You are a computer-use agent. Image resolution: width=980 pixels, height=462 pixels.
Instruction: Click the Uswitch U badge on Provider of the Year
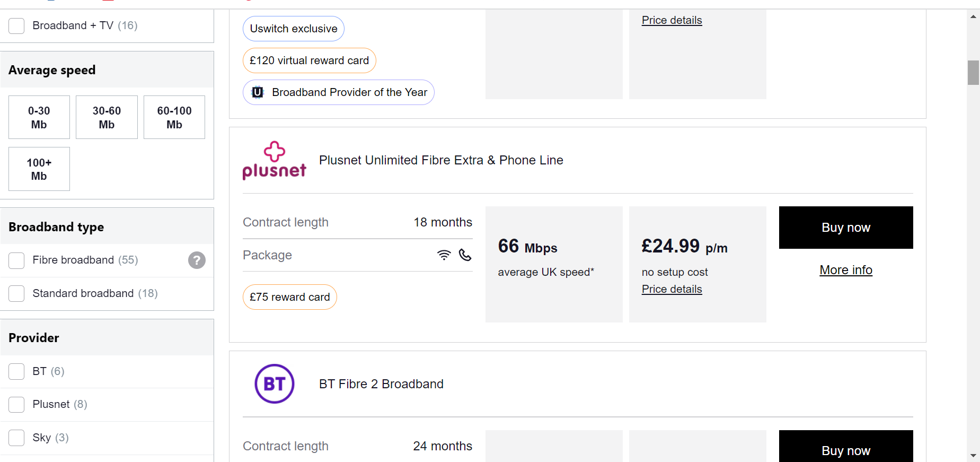(x=257, y=92)
